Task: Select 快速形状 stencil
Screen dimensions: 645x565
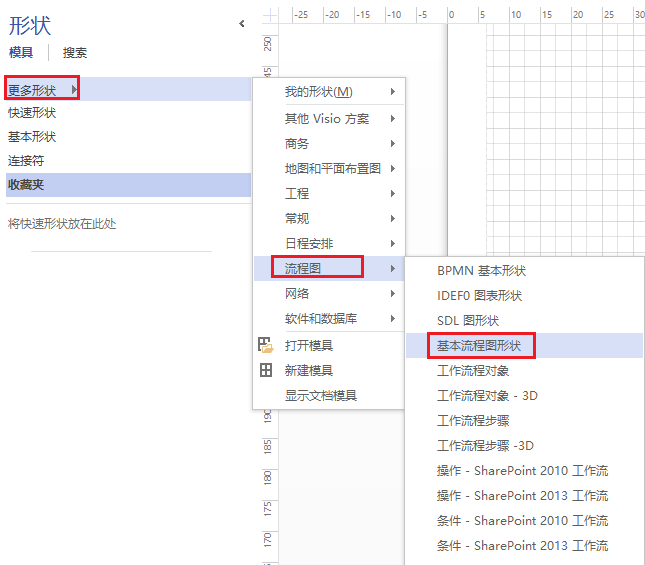Action: click(x=128, y=113)
